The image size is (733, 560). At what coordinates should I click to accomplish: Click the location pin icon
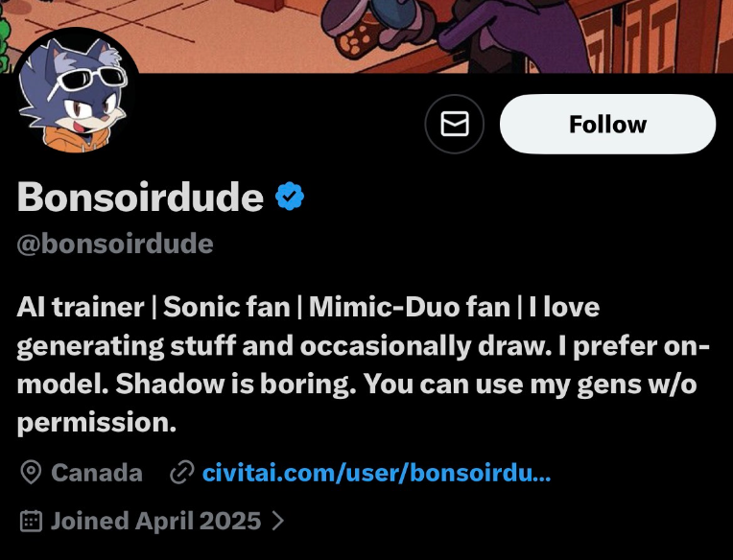(x=32, y=473)
